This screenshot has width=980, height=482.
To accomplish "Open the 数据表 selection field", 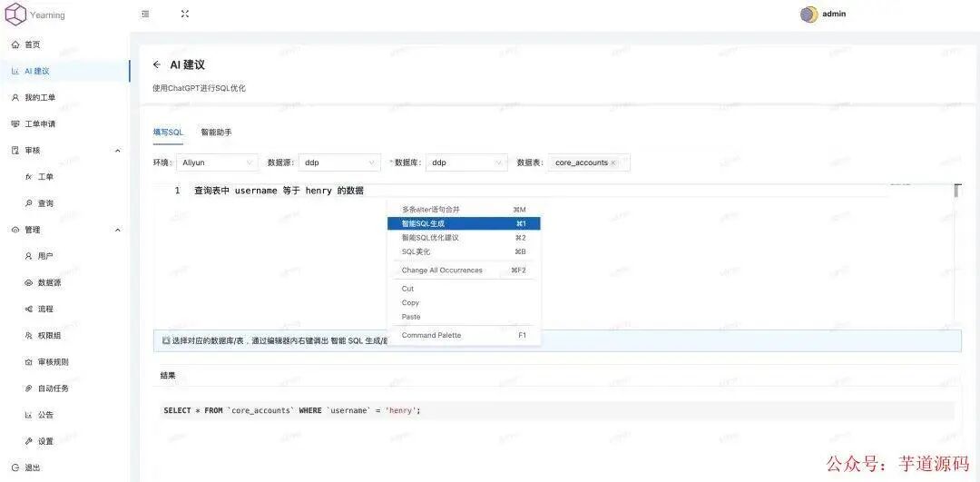I will pyautogui.click(x=589, y=162).
